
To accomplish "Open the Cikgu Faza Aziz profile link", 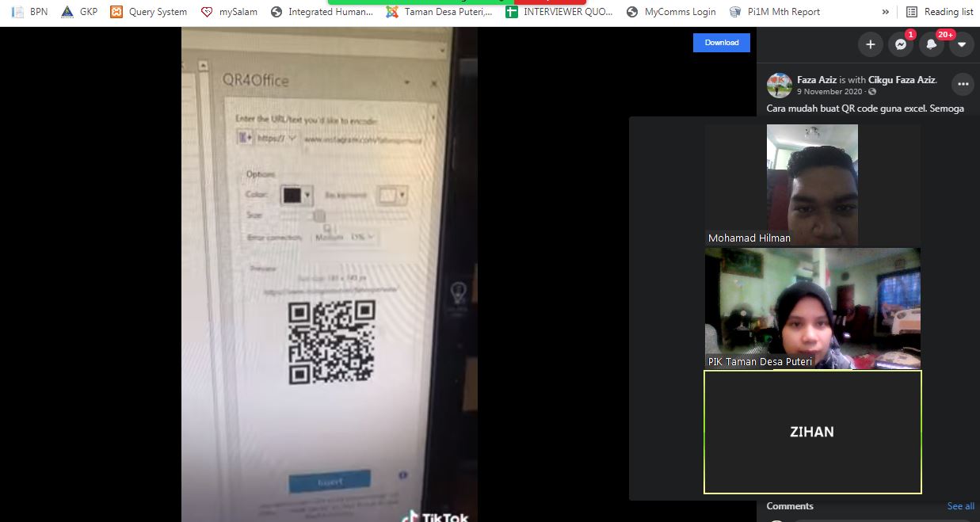I will coord(902,80).
